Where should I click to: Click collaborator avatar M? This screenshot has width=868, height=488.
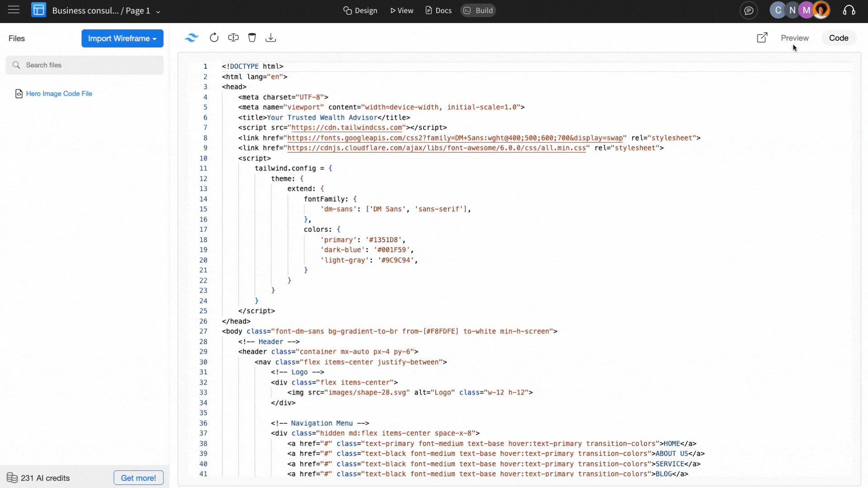[x=806, y=10]
